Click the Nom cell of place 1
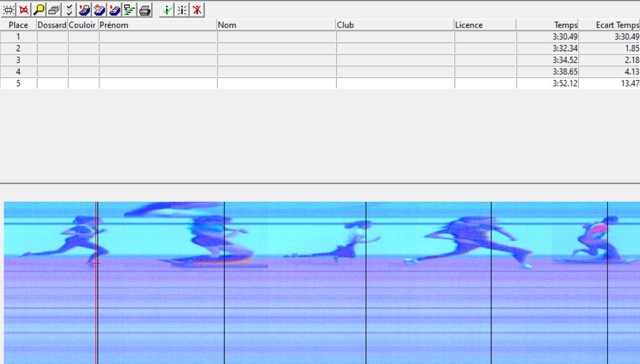The height and width of the screenshot is (364, 640). point(277,37)
